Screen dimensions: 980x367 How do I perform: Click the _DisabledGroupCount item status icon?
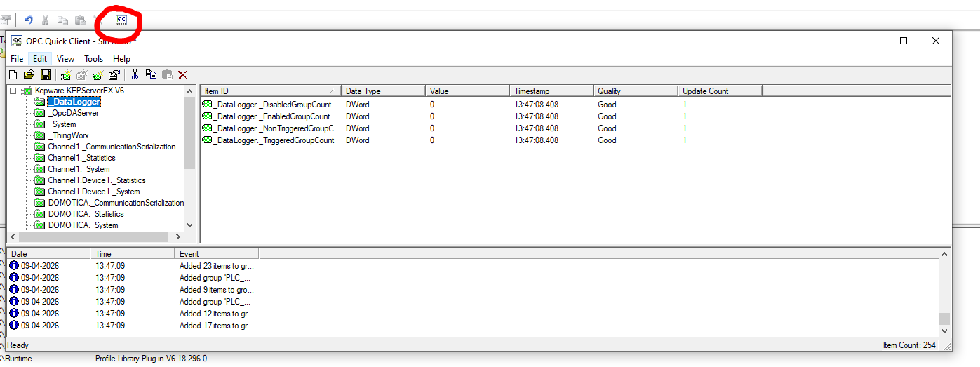pyautogui.click(x=207, y=105)
